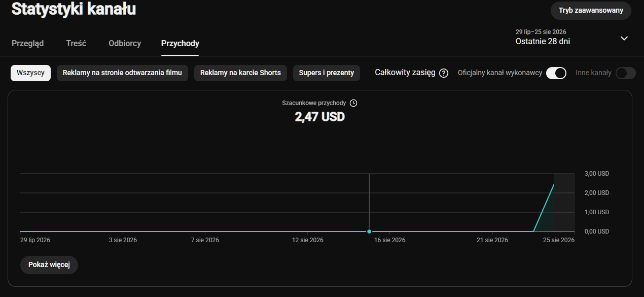Click the Całkowity zasięg label
The width and height of the screenshot is (644, 297).
coord(405,73)
